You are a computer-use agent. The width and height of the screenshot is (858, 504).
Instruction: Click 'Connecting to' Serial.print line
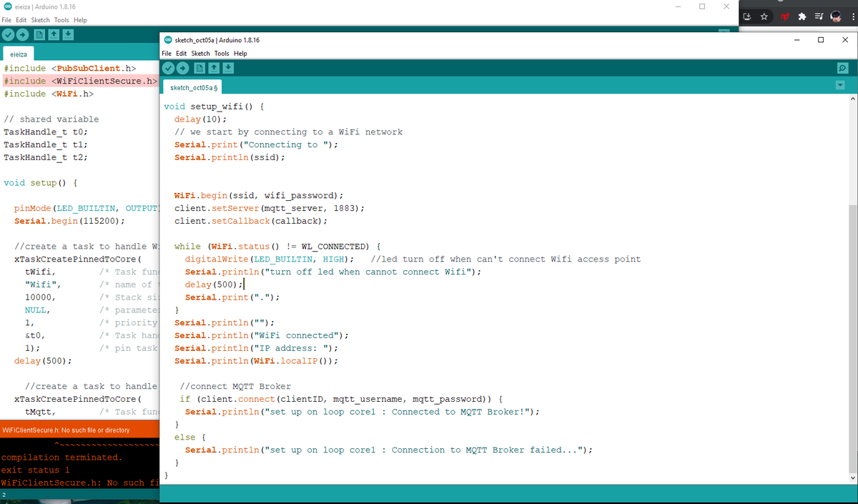coord(256,144)
